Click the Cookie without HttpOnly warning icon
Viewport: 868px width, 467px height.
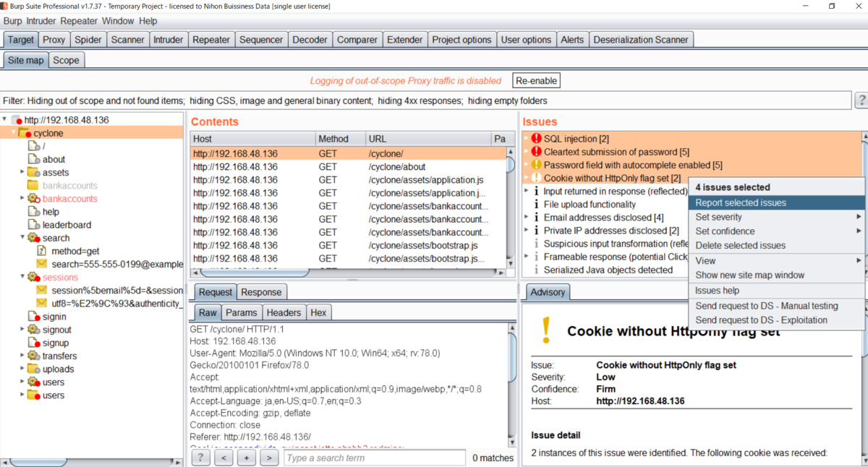point(536,178)
